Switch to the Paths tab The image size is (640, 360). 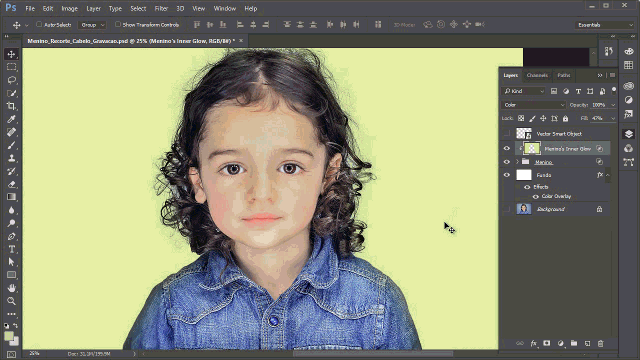pyautogui.click(x=564, y=75)
